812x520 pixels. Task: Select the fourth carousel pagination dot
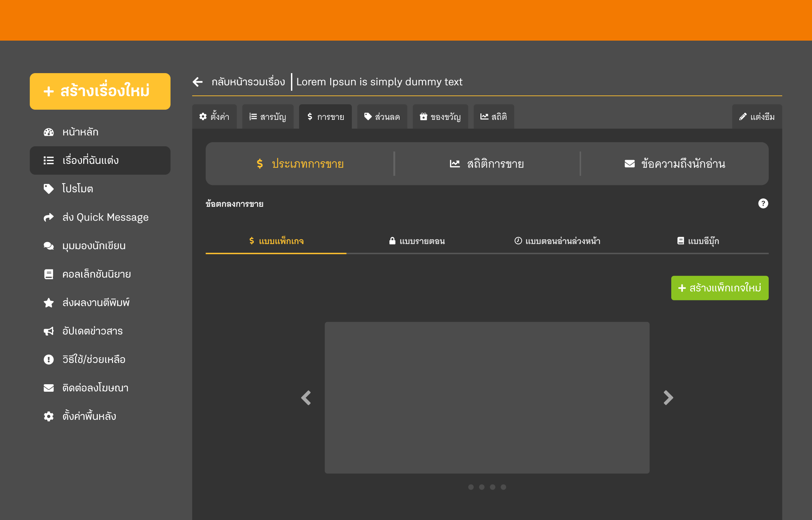point(503,487)
